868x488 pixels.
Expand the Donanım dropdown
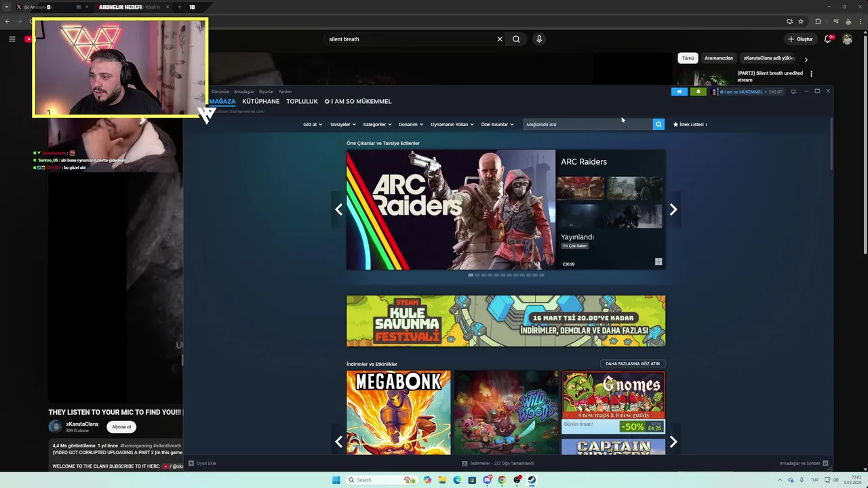point(411,125)
